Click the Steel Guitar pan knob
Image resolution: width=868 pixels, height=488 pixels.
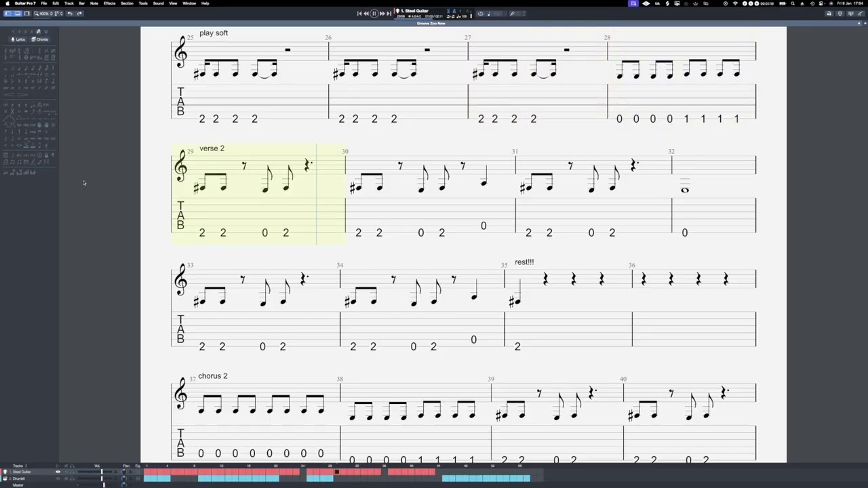124,472
